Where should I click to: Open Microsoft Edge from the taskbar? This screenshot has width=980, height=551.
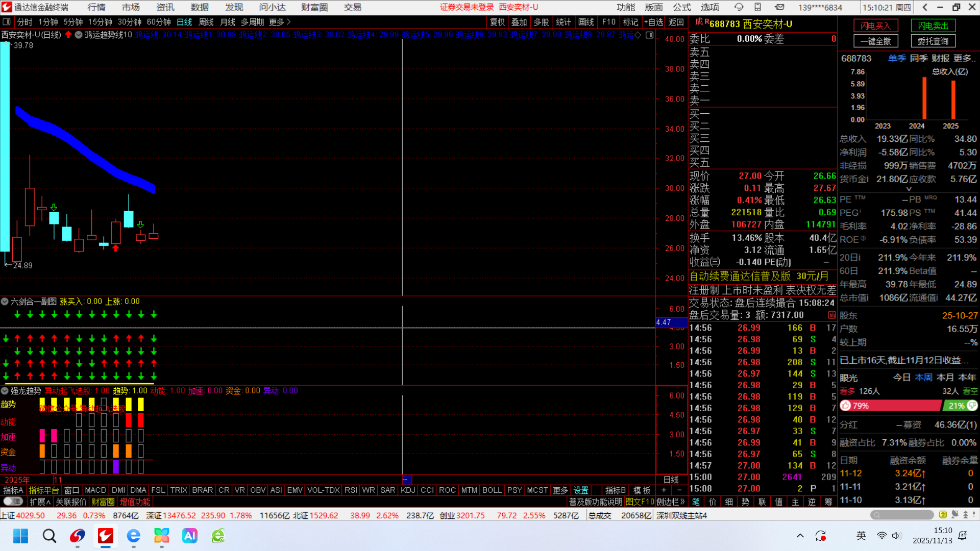(x=133, y=536)
